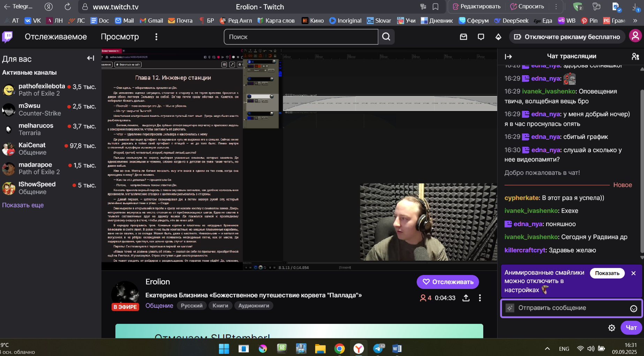Collapse the 'Для вас' sidebar

(x=91, y=58)
